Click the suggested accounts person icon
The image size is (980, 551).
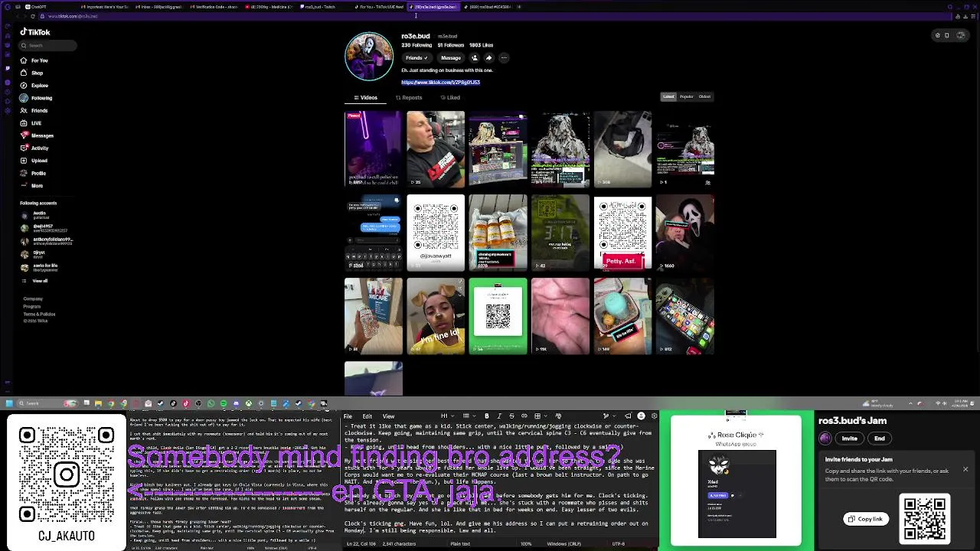pyautogui.click(x=474, y=58)
